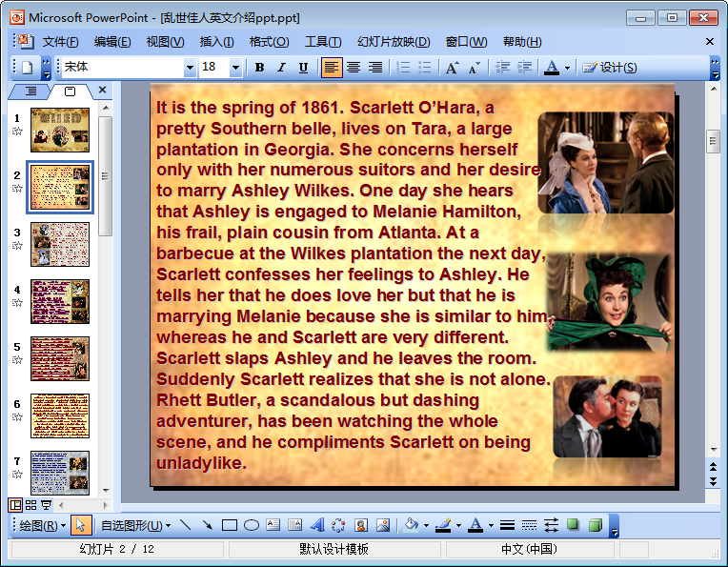Image resolution: width=728 pixels, height=567 pixels.
Task: Open the 文件(F) menu
Action: 60,42
